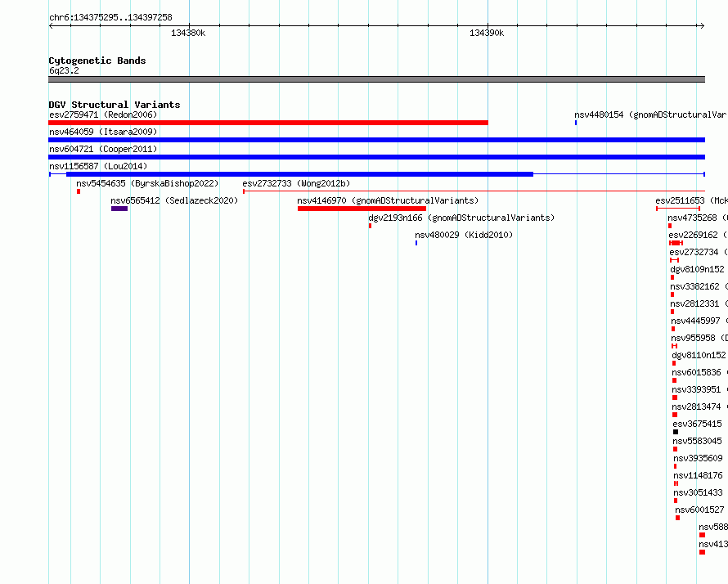Select the nsv3051433 variant label
Image resolution: width=728 pixels, height=584 pixels.
click(x=699, y=492)
